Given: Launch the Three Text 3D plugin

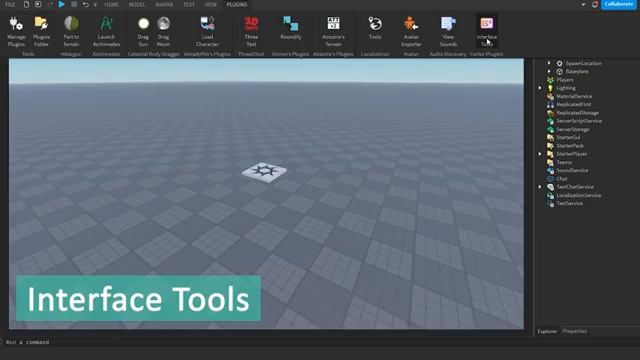Looking at the screenshot, I should pos(251,31).
